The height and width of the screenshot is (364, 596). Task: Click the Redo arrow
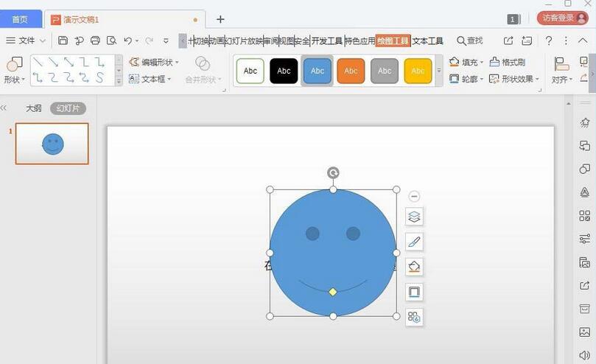click(149, 41)
